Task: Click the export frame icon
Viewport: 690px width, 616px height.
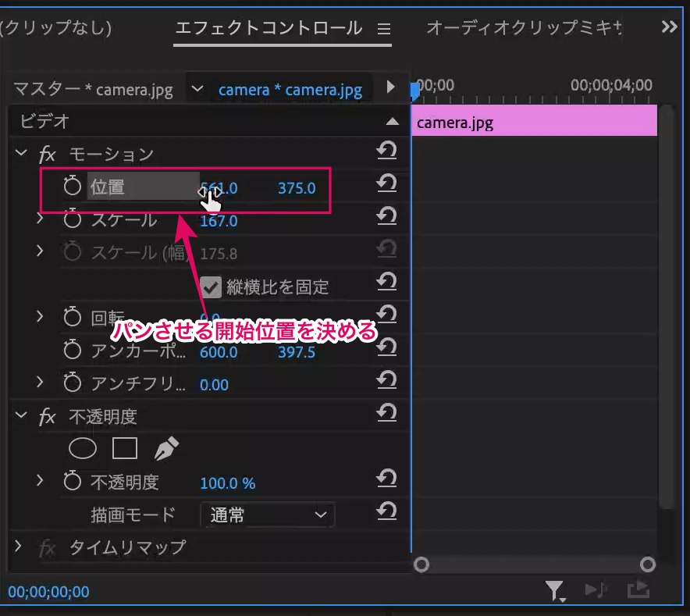Action: [638, 589]
